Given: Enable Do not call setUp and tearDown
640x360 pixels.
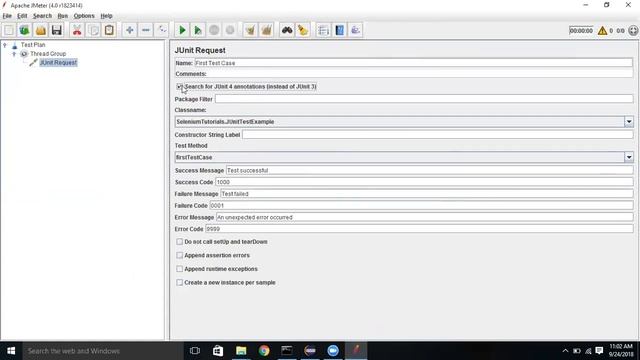Looking at the screenshot, I should click(x=180, y=242).
